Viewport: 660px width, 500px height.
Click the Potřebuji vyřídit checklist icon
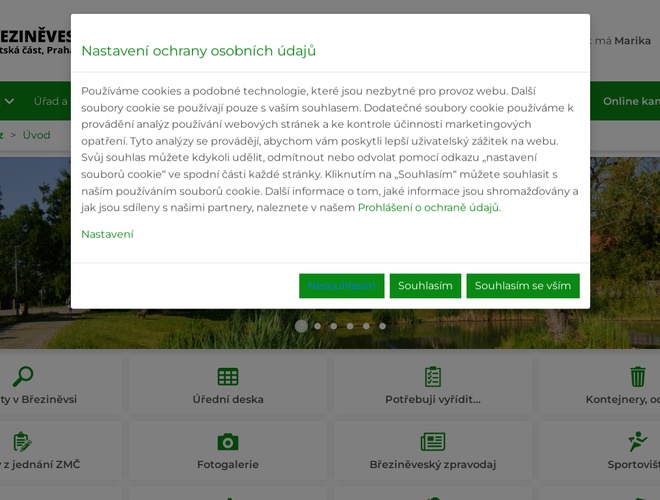click(432, 377)
